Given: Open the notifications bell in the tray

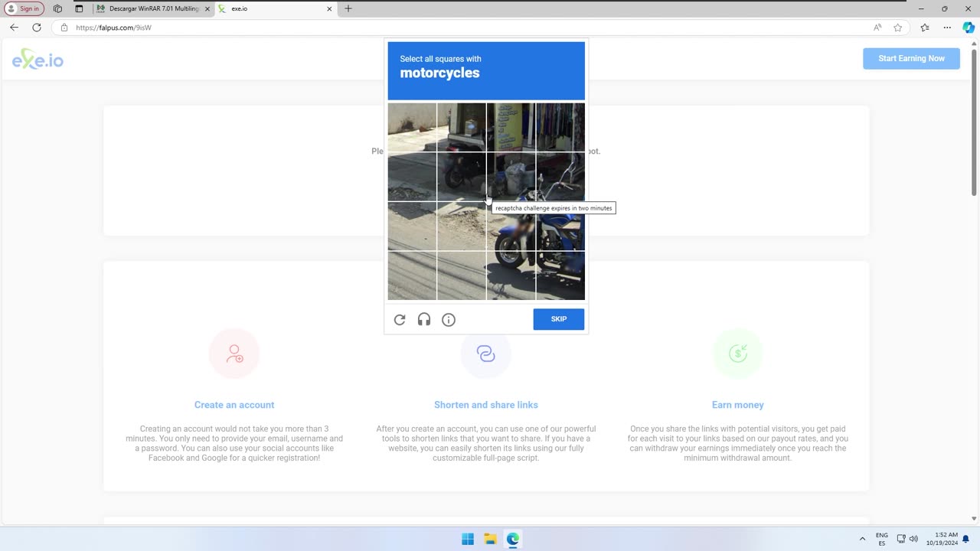Looking at the screenshot, I should coord(966,539).
